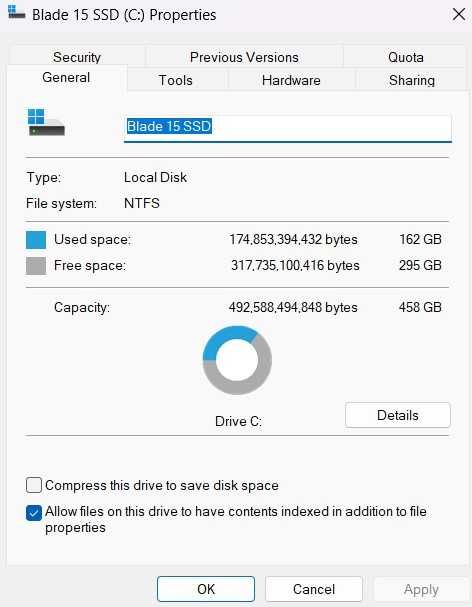
Task: Open the Previous Versions tab
Action: click(x=244, y=57)
